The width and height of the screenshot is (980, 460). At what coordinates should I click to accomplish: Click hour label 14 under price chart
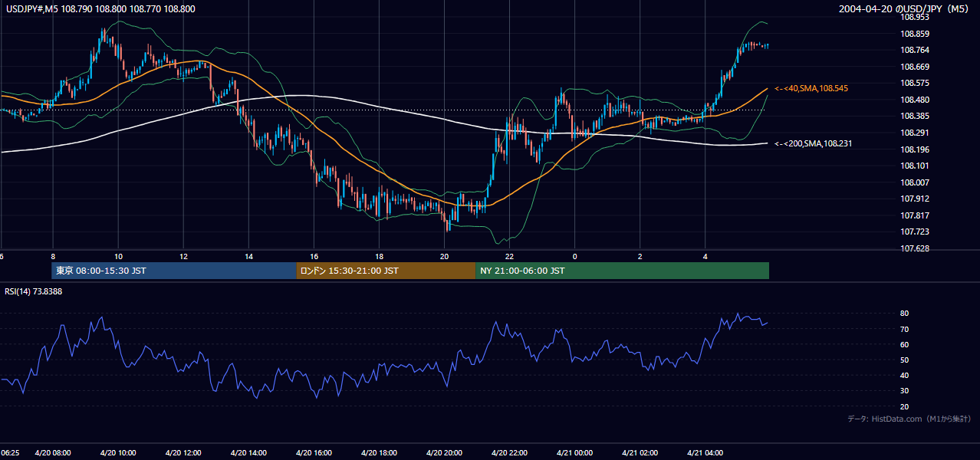[248, 257]
